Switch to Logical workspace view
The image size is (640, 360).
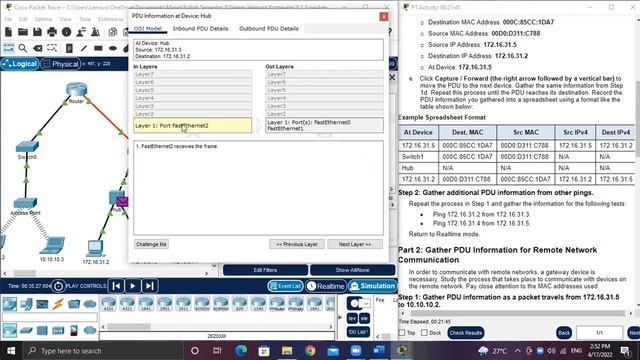tap(20, 64)
